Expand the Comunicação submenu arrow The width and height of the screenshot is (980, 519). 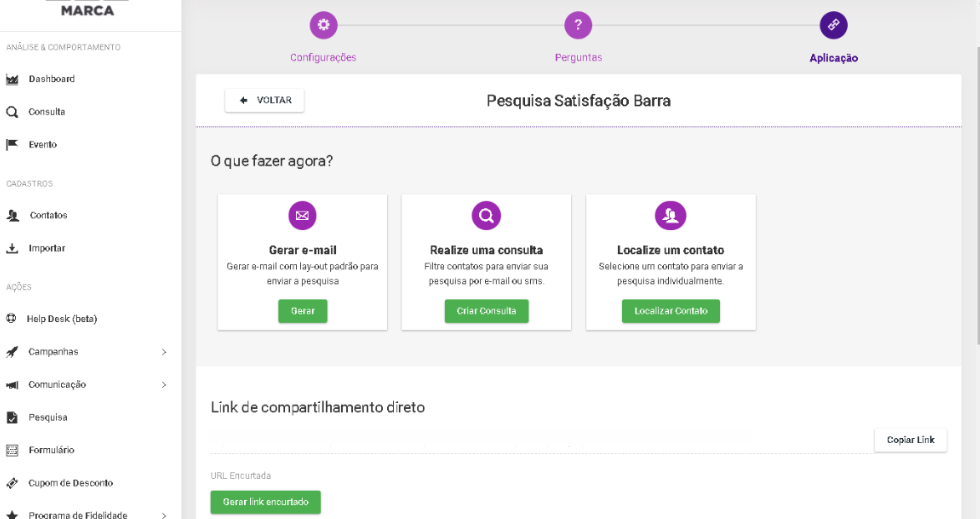coord(164,385)
